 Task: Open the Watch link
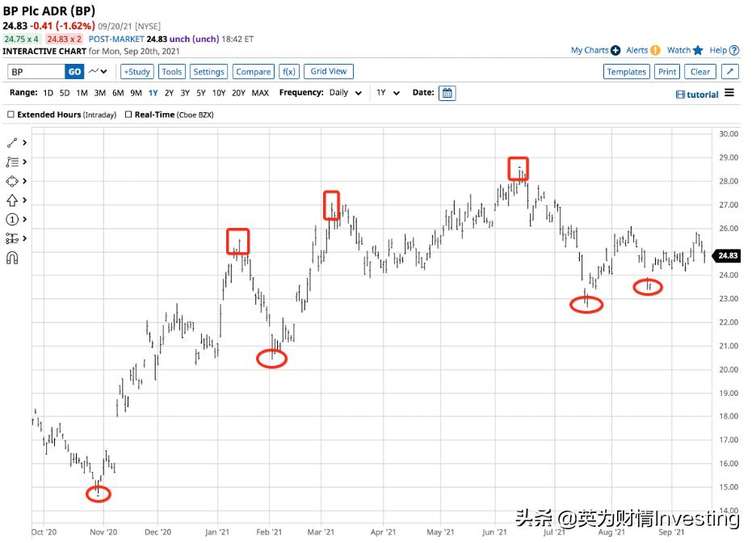tap(678, 50)
